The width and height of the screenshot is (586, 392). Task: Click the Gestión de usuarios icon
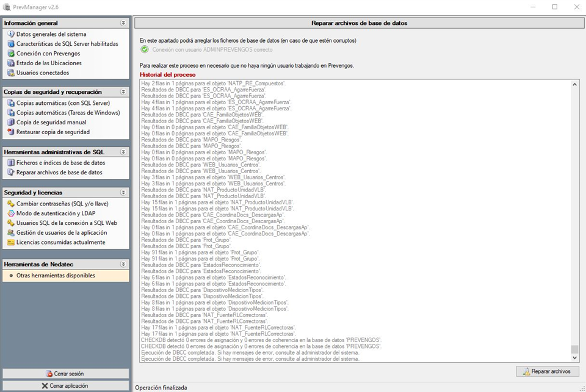11,232
